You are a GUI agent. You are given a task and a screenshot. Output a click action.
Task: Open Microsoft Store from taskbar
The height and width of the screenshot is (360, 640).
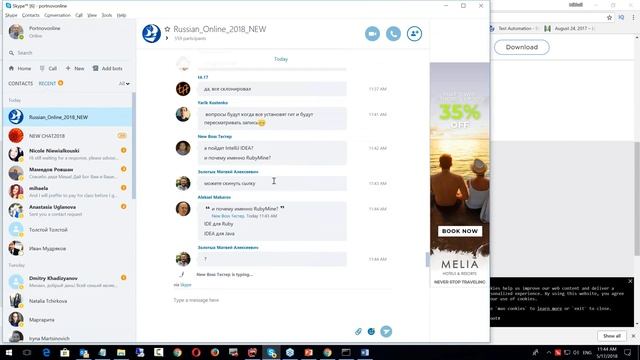click(64, 352)
